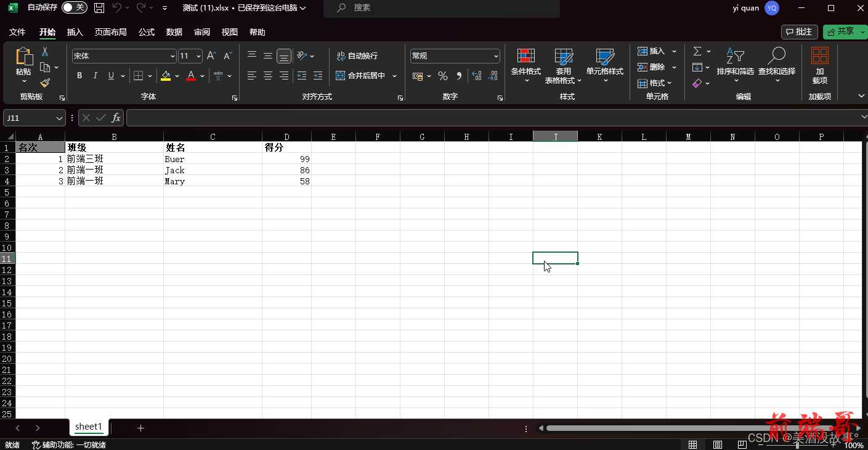Expand the 合并后居中 dropdown arrow
The width and height of the screenshot is (868, 450).
point(395,76)
